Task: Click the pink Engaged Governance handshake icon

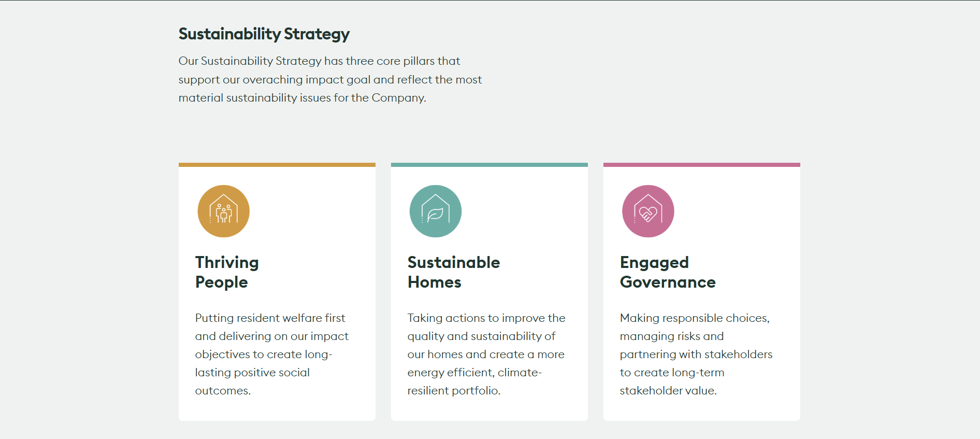Action: pyautogui.click(x=648, y=211)
